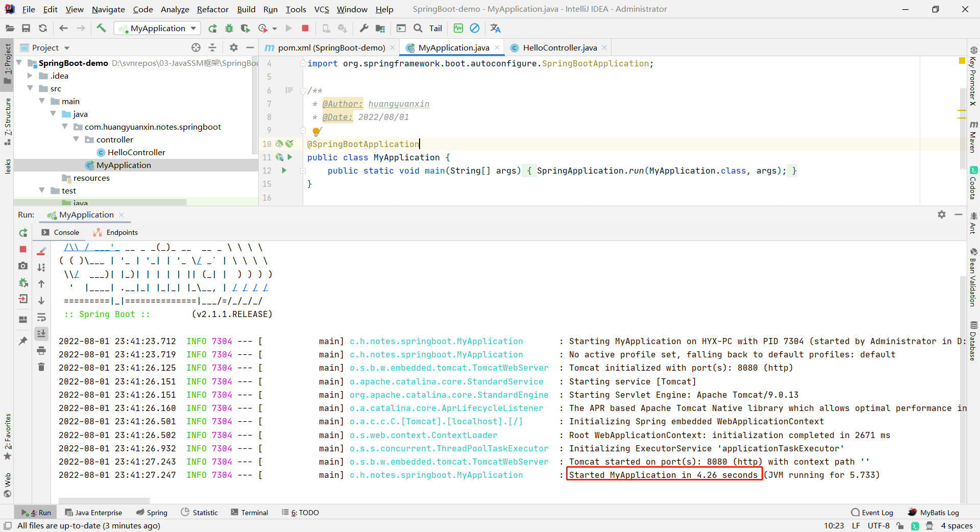
Task: Open profiler run dropdown arrow
Action: [275, 29]
